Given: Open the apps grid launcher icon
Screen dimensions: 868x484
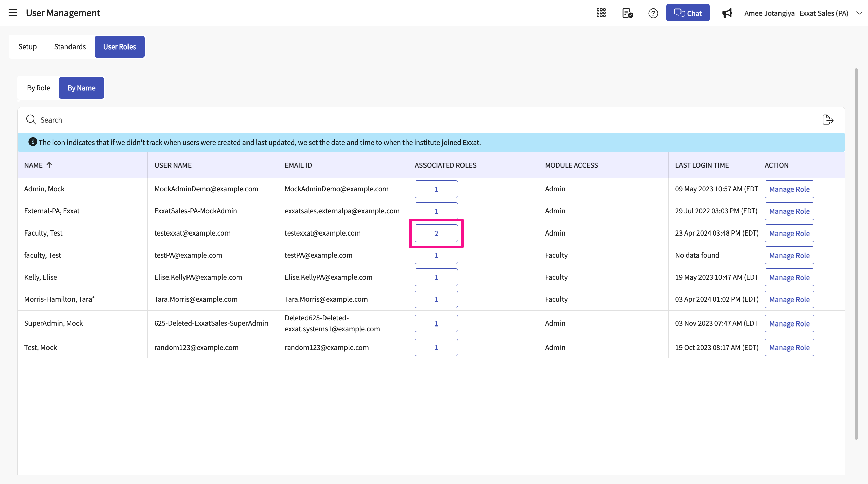Looking at the screenshot, I should pos(601,13).
